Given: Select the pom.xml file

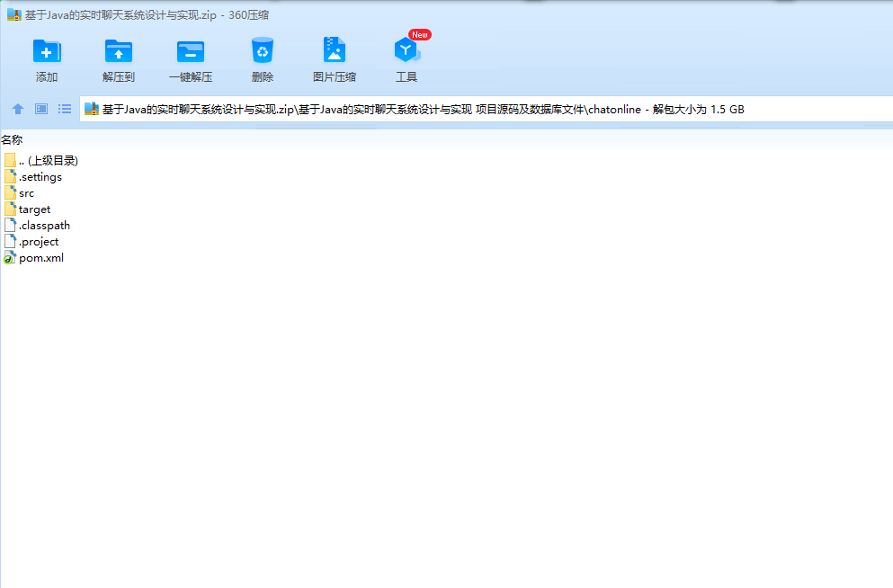Looking at the screenshot, I should click(x=33, y=258).
